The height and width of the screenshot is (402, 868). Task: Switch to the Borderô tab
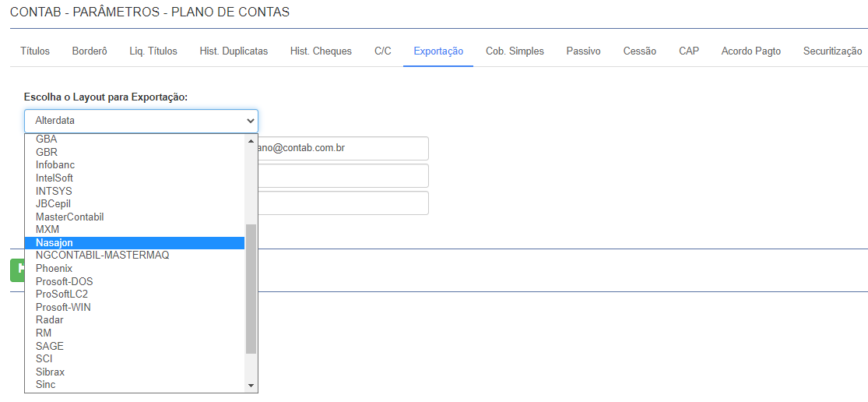pos(90,51)
